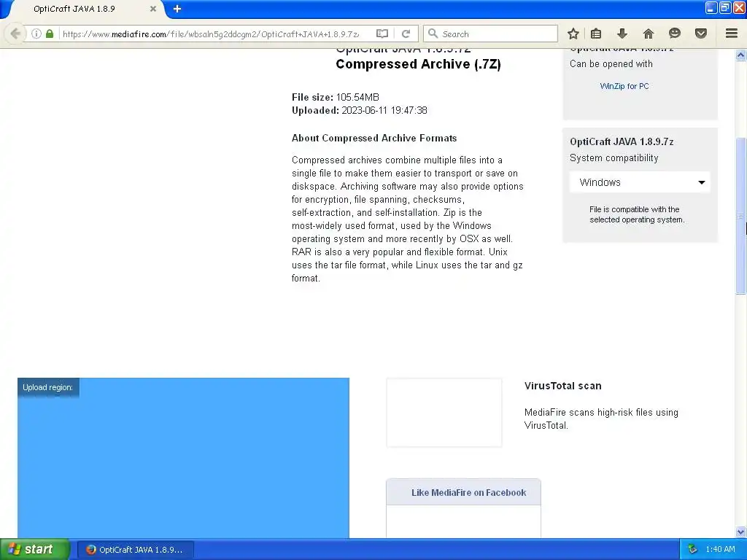Image resolution: width=747 pixels, height=560 pixels.
Task: Restore down the browser window
Action: click(725, 7)
